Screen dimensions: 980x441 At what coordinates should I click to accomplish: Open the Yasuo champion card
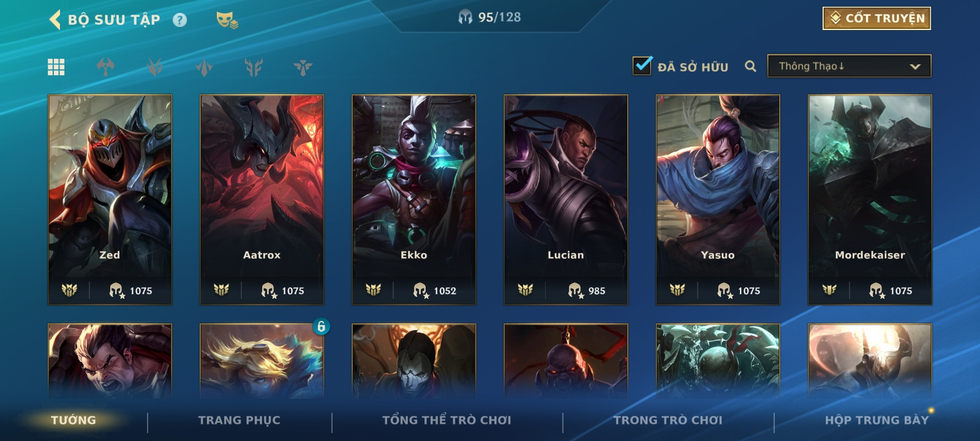[x=718, y=200]
